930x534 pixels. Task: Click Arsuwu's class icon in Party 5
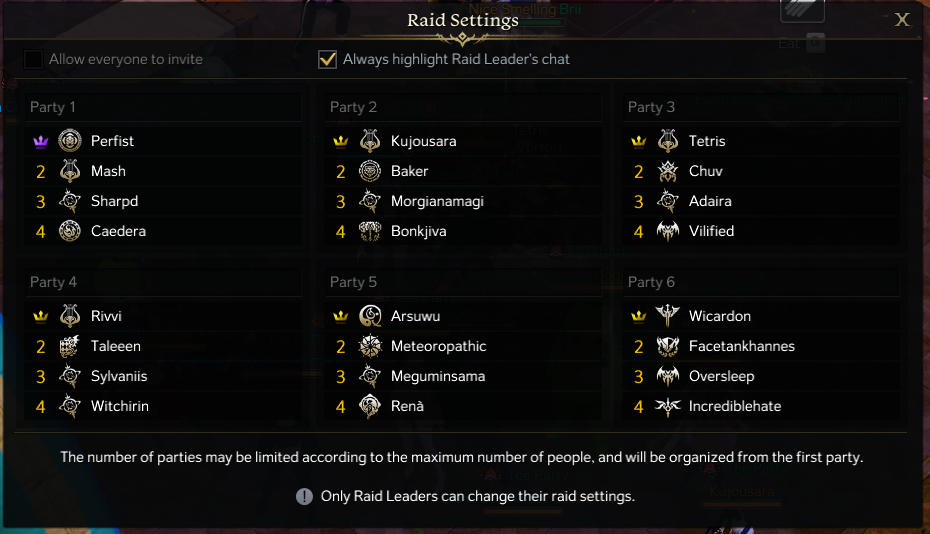pos(370,316)
